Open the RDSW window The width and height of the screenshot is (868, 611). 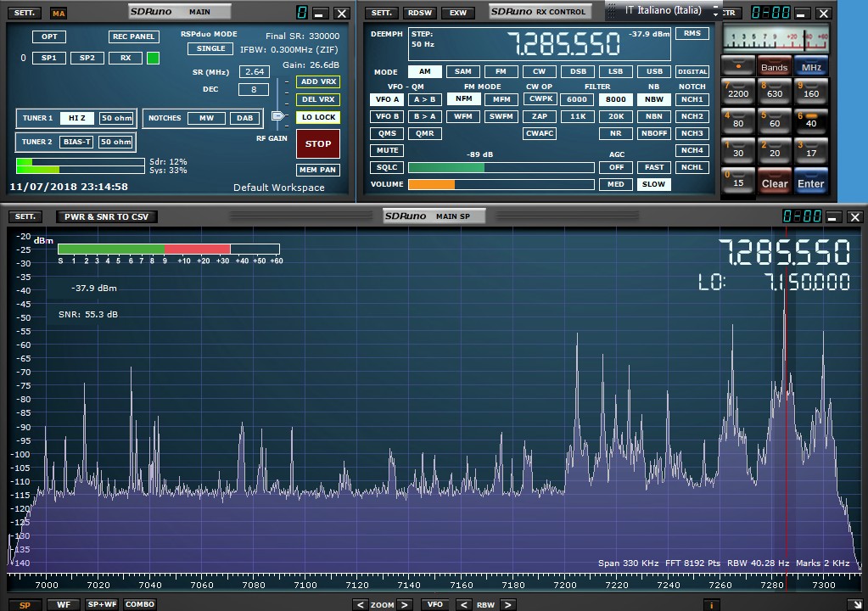[x=420, y=13]
